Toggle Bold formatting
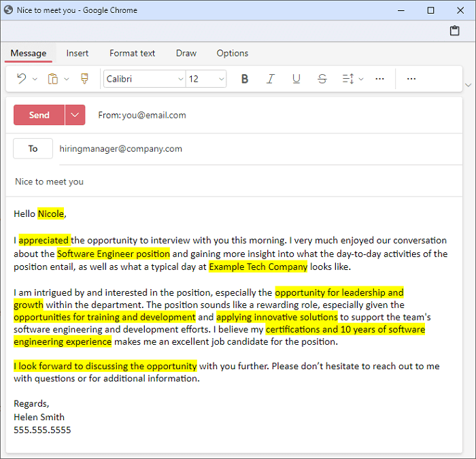This screenshot has height=459, width=476. coord(245,79)
